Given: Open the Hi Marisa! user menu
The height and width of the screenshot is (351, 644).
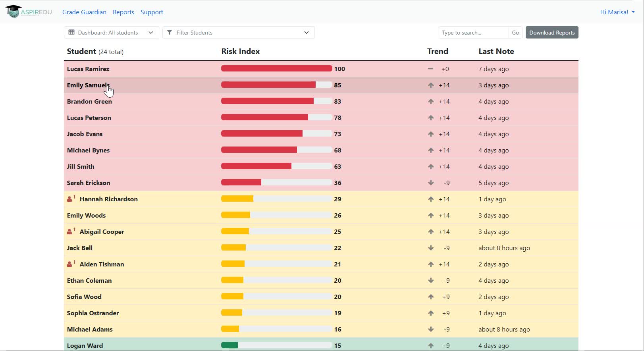Looking at the screenshot, I should [x=617, y=12].
